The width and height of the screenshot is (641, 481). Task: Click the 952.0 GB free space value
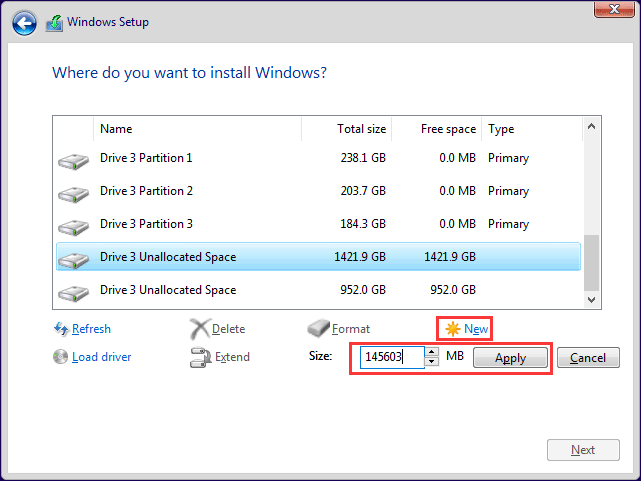453,290
